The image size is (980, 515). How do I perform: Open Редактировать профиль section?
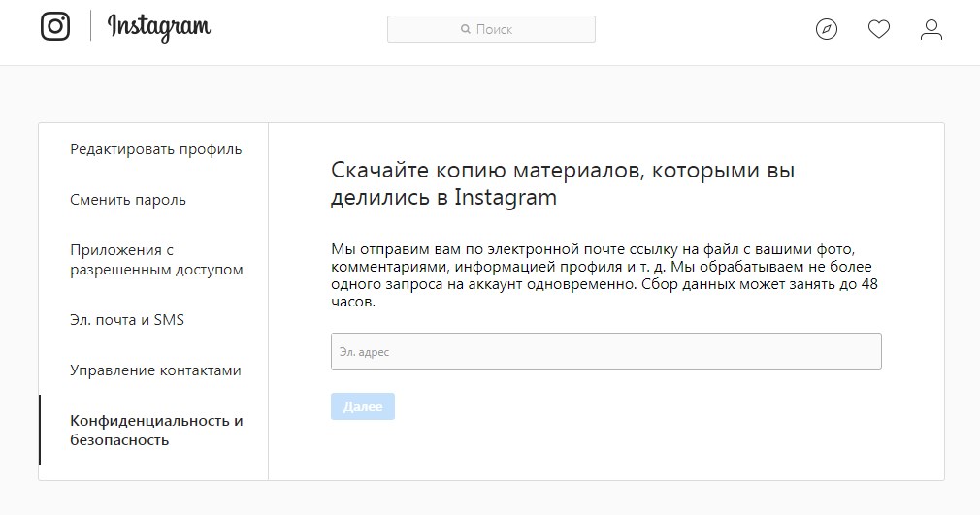click(x=155, y=149)
